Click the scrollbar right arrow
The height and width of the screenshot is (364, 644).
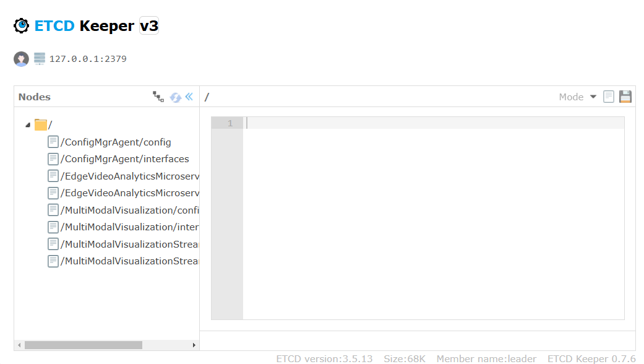point(194,345)
